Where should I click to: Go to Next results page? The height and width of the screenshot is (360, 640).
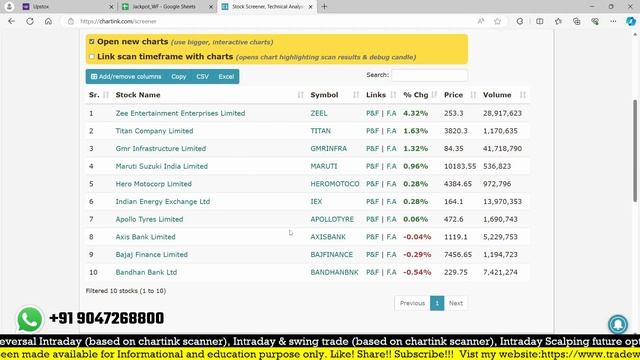456,303
